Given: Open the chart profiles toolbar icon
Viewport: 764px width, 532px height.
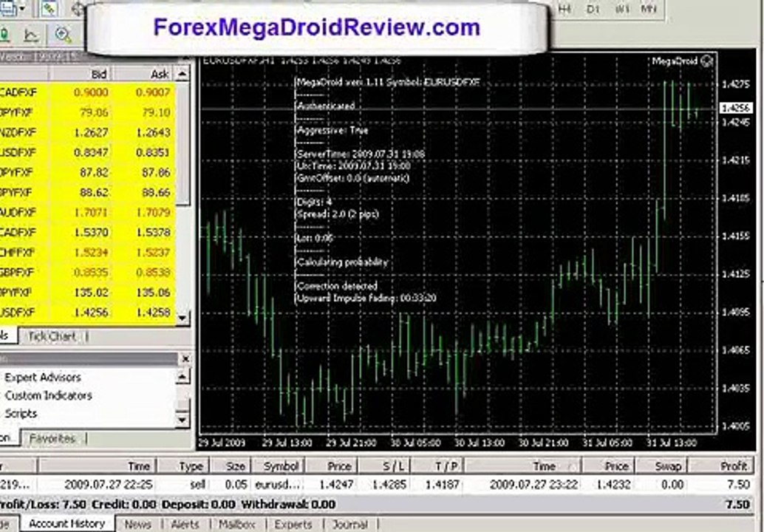Looking at the screenshot, I should (x=48, y=9).
